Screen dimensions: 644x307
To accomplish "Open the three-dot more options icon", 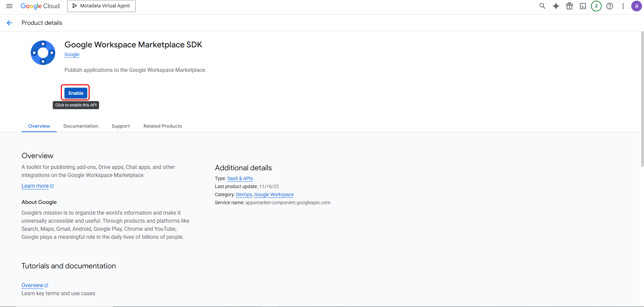I will (x=623, y=6).
